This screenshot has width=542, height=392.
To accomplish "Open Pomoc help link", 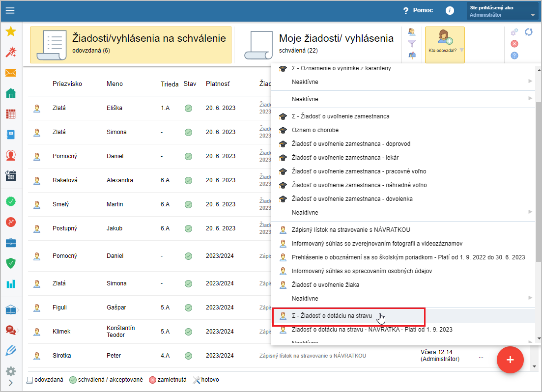I will 418,10.
